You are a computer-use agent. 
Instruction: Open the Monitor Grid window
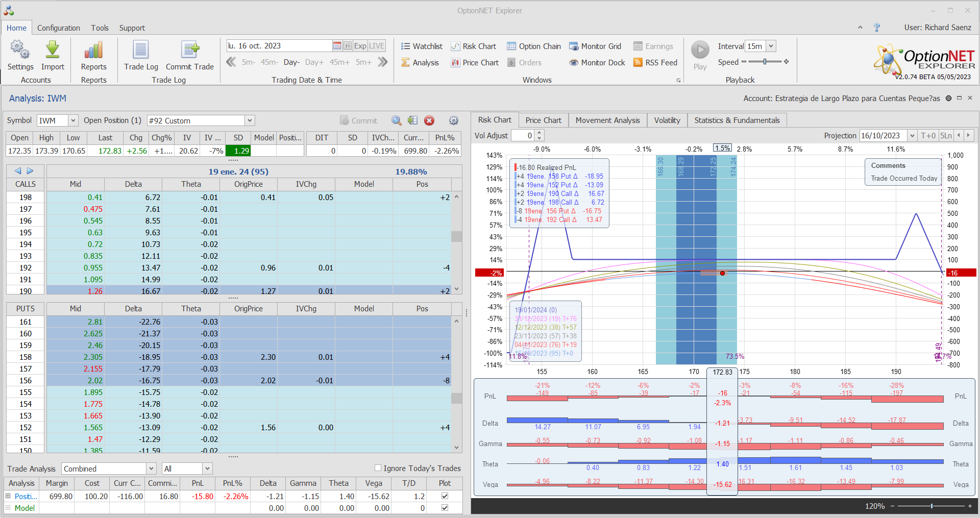[x=595, y=46]
